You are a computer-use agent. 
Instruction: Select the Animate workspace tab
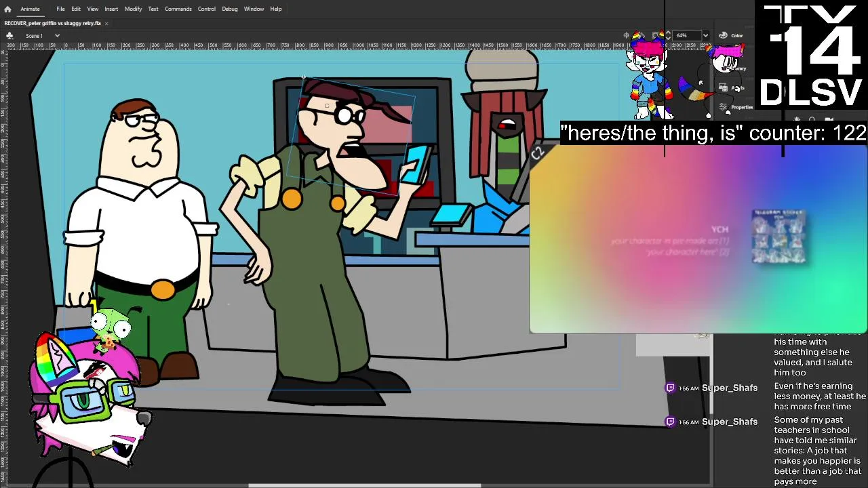[x=30, y=9]
